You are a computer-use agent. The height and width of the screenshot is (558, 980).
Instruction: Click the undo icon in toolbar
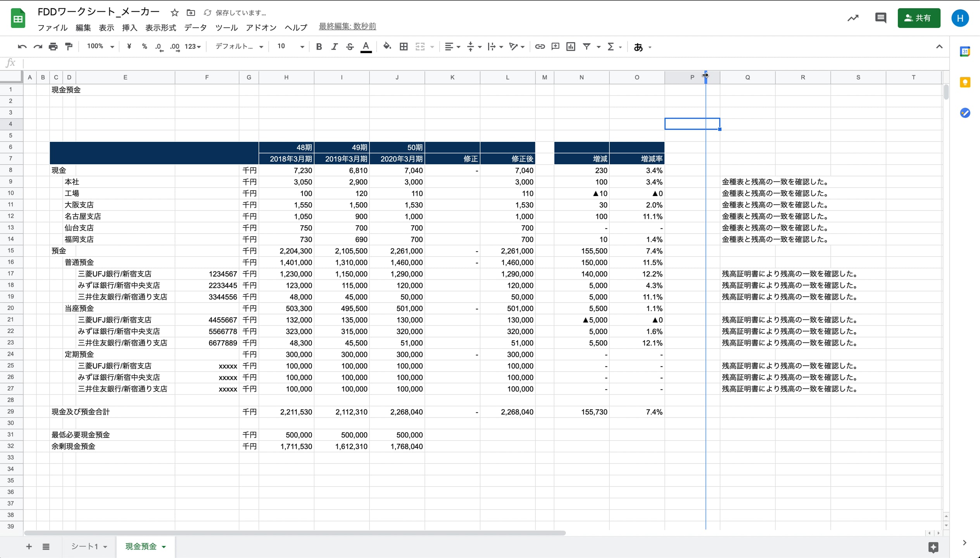click(x=22, y=47)
